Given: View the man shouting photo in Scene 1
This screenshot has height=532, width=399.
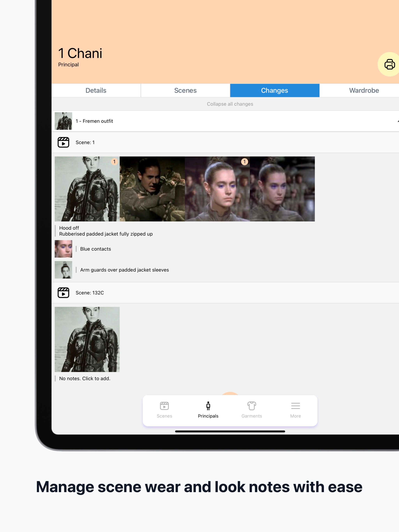Looking at the screenshot, I should pos(152,189).
